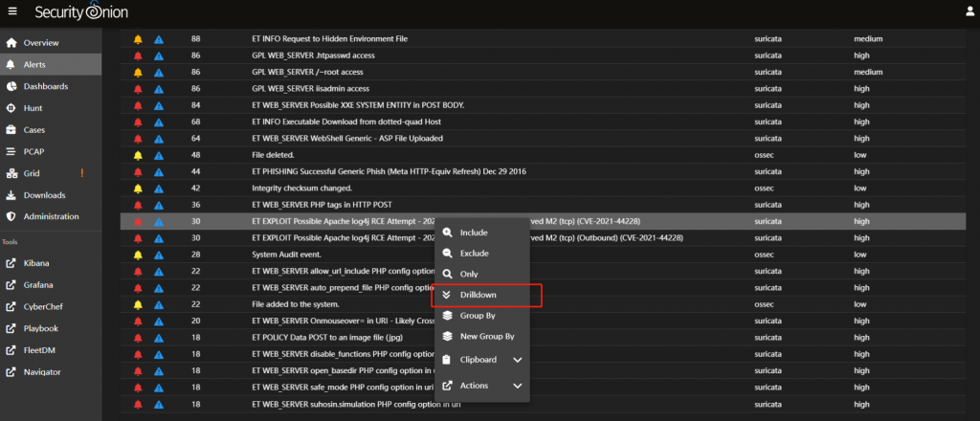
Task: Acknowledge the .htpasswd access alert bell
Action: [x=138, y=55]
